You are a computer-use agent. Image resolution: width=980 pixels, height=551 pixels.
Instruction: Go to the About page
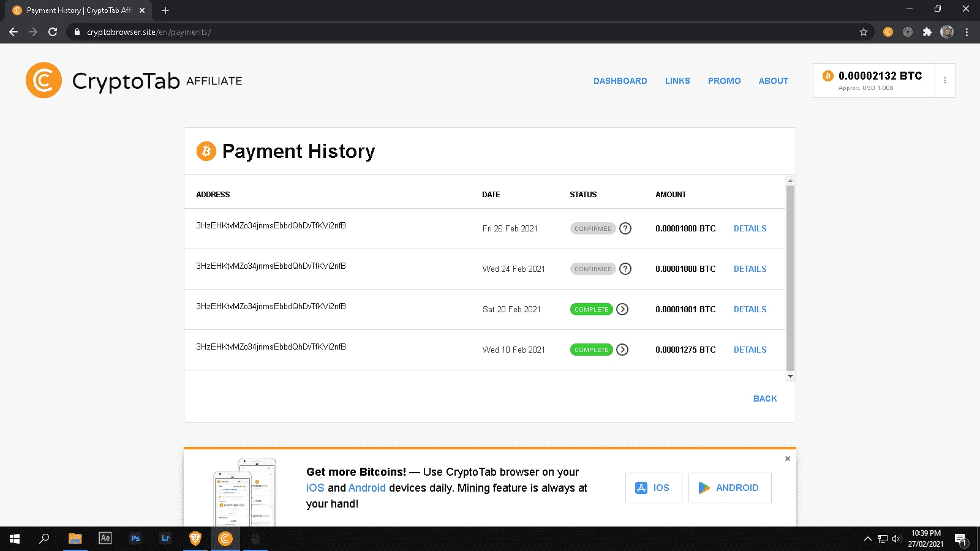coord(774,81)
